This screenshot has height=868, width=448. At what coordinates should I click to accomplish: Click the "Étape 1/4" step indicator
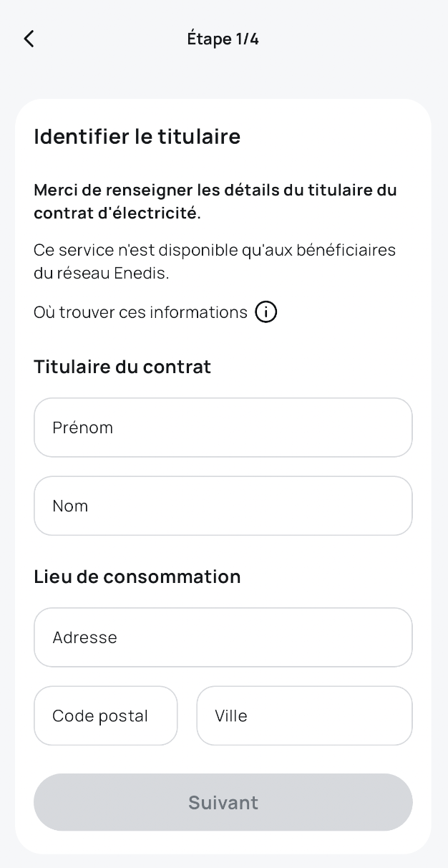click(x=223, y=39)
